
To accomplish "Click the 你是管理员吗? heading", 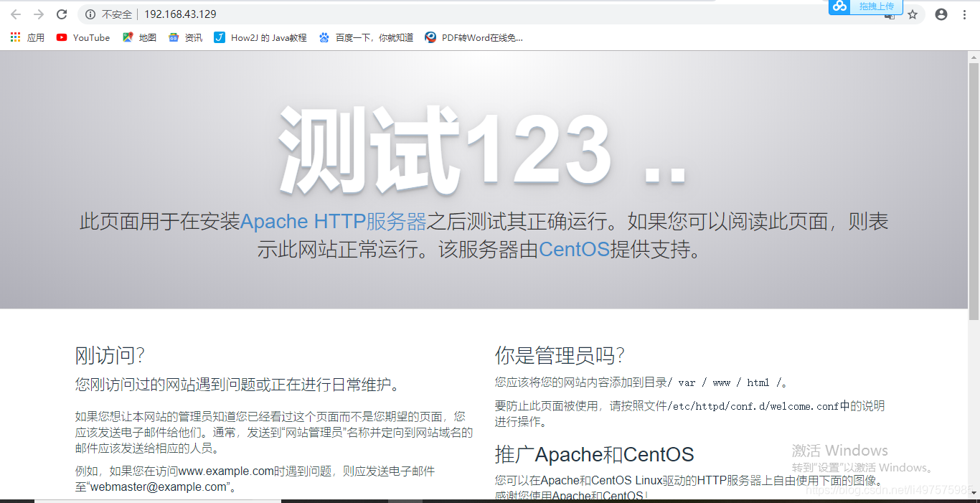I will (x=560, y=355).
